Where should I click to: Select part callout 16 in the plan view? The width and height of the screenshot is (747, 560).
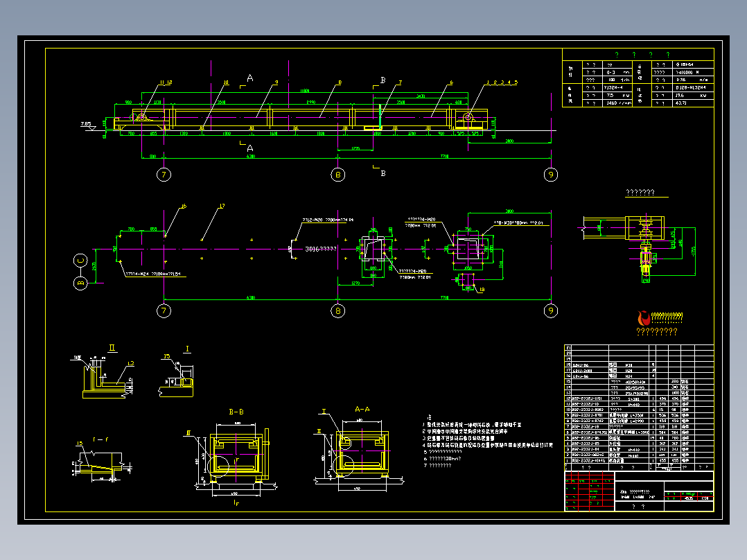[184, 207]
